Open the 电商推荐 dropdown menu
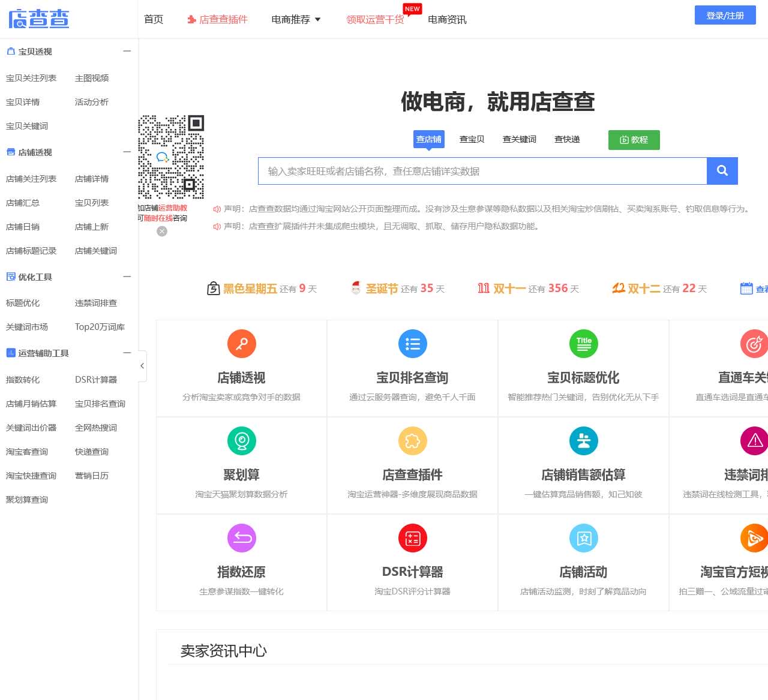Viewport: 768px width, 700px height. coord(296,20)
